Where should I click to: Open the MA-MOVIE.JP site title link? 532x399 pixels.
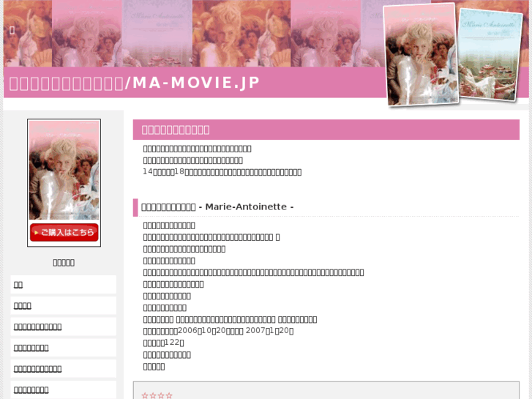135,83
